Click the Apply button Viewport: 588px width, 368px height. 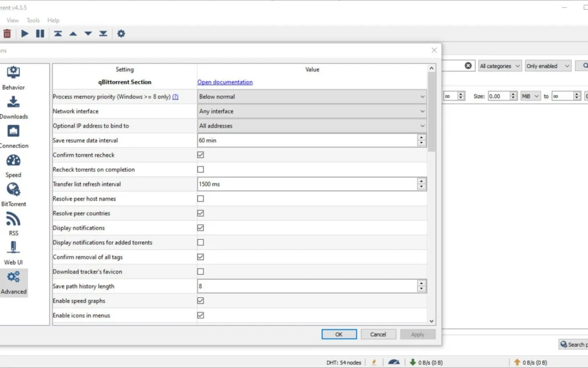[417, 334]
